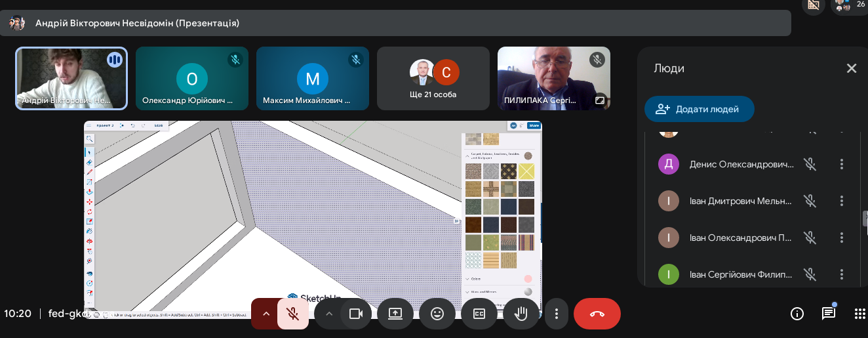Click the visual effects icon at the top right

[x=814, y=5]
